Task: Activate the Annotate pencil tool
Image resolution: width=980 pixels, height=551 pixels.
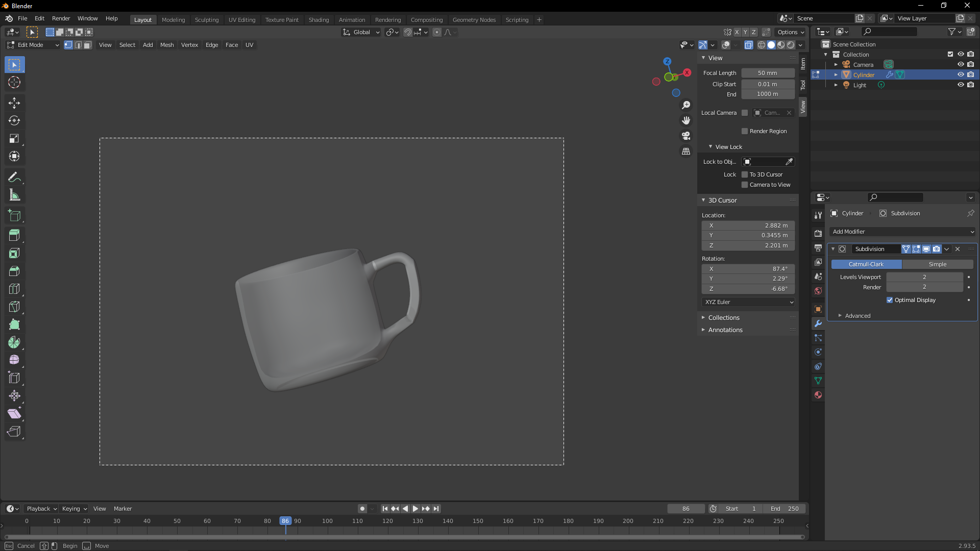Action: click(14, 177)
